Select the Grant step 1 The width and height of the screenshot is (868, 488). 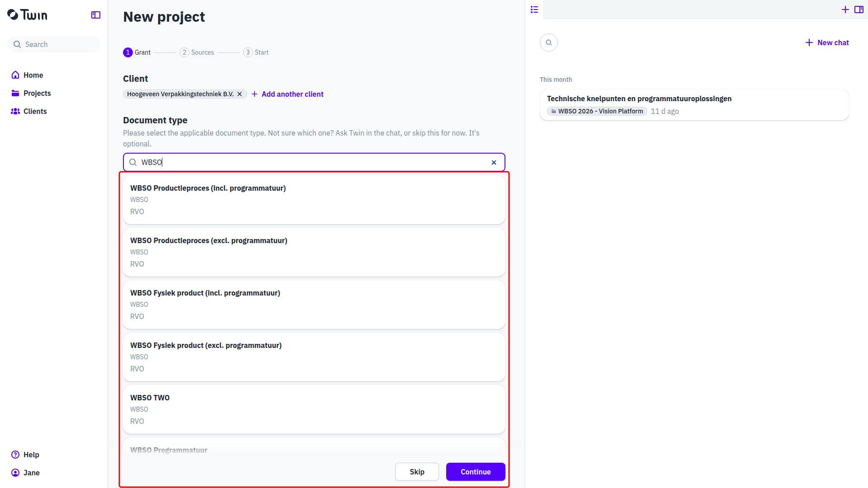137,52
